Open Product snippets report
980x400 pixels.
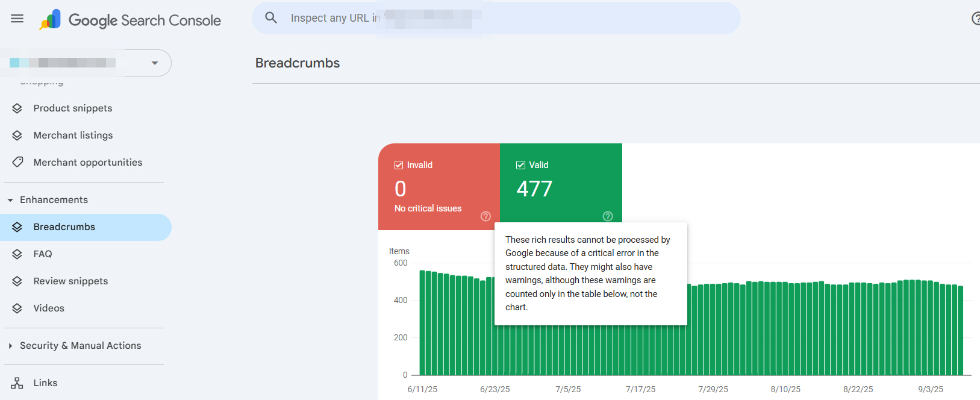[x=72, y=108]
